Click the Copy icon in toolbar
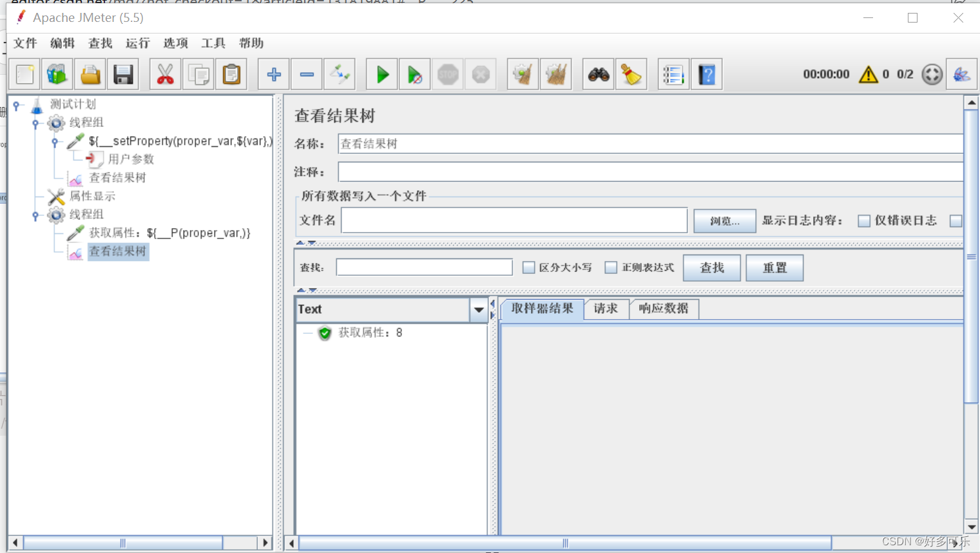The image size is (980, 553). coord(198,75)
